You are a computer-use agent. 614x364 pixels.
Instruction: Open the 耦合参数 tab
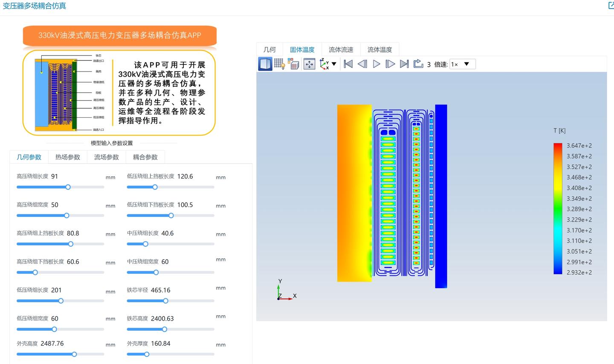[145, 157]
